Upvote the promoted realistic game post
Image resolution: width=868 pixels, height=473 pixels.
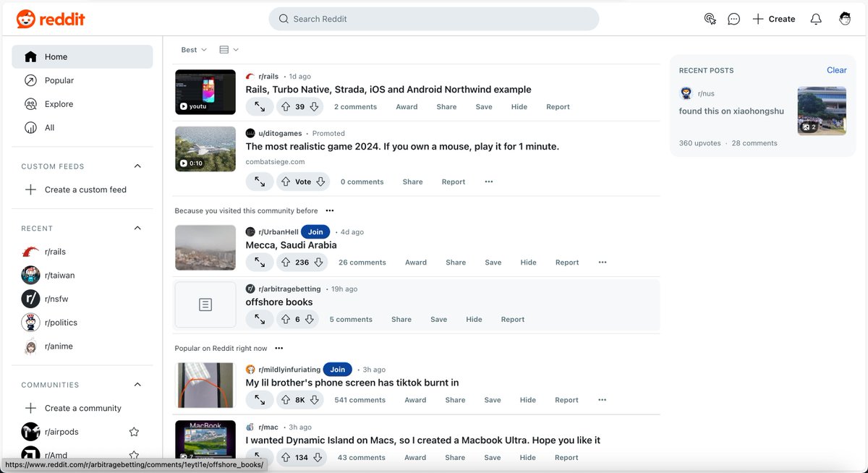point(286,182)
